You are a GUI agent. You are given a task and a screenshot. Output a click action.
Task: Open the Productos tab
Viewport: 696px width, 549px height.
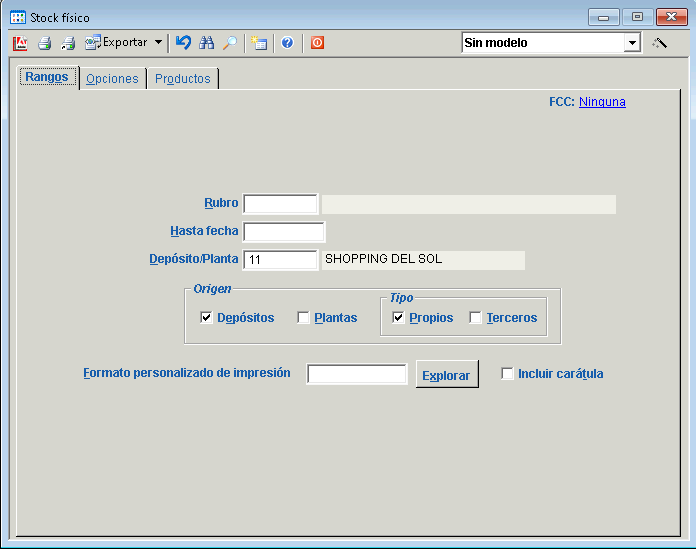tap(183, 79)
